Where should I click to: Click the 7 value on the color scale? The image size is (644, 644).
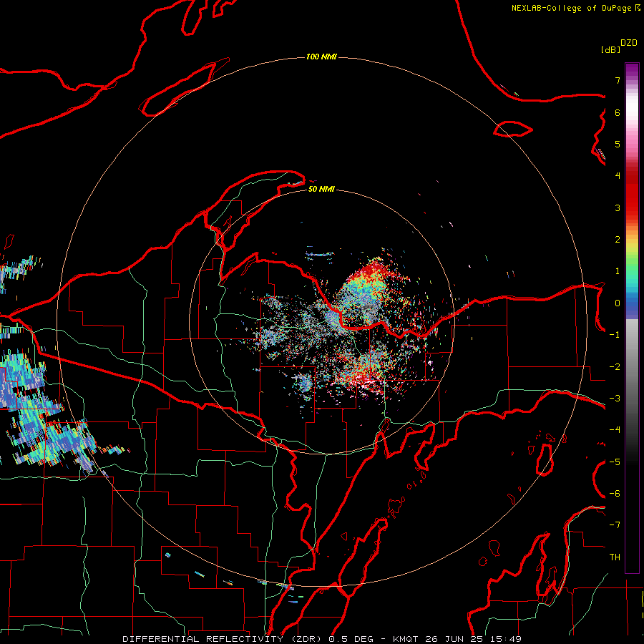click(618, 80)
